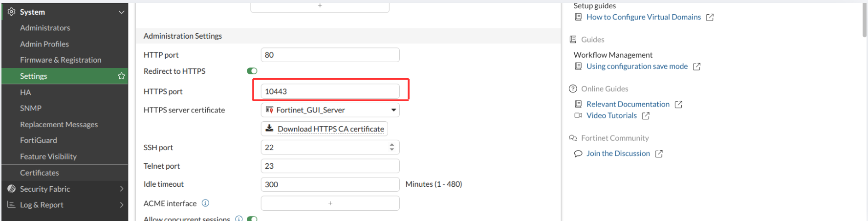Screen dimensions: 868x221
Task: Click external link icon after Virtual Domains
Action: click(x=710, y=17)
